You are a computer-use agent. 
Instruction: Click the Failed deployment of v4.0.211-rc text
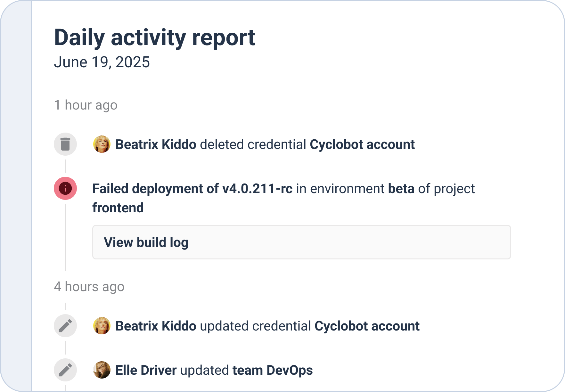192,189
